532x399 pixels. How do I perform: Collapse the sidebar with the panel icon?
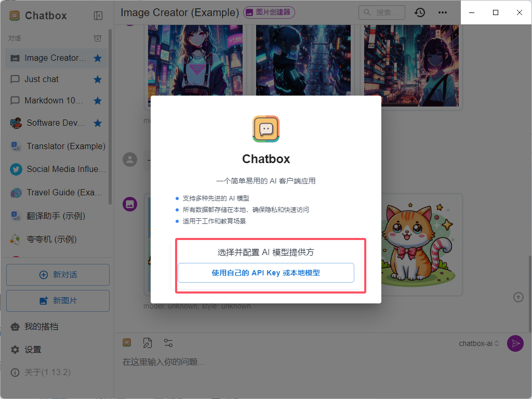[x=98, y=16]
